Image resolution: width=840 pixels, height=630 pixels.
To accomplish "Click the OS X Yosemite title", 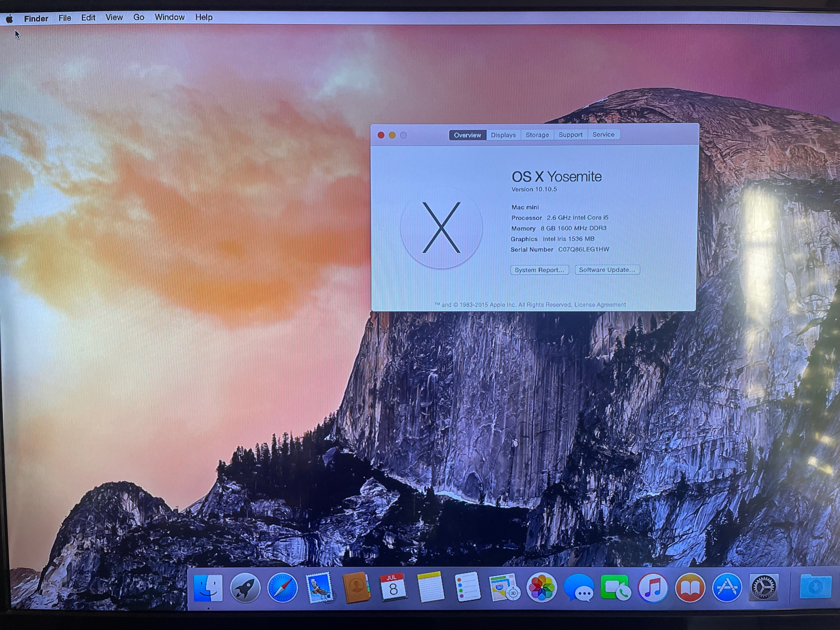I will [x=557, y=177].
